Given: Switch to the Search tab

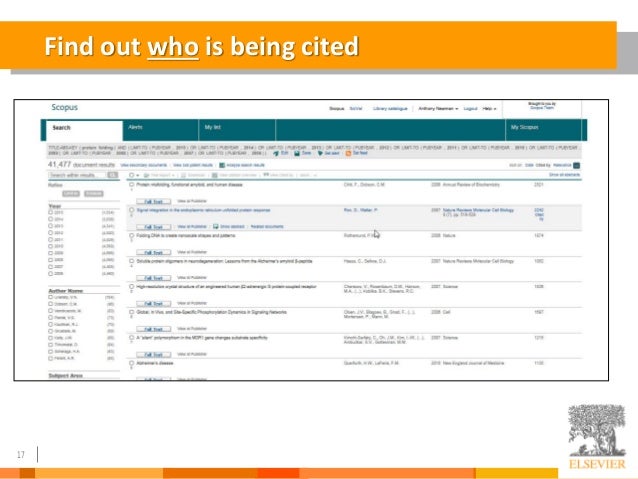Looking at the screenshot, I should (84, 130).
